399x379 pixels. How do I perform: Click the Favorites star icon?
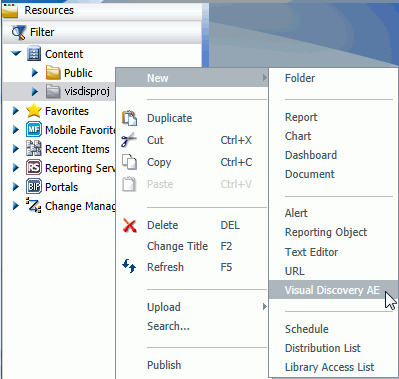click(x=34, y=111)
